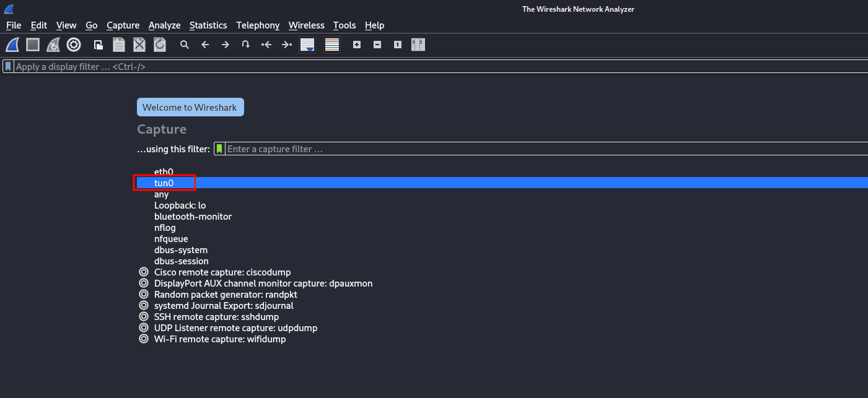Viewport: 868px width, 398px height.
Task: Find a packet with the magnifier icon
Action: [185, 45]
